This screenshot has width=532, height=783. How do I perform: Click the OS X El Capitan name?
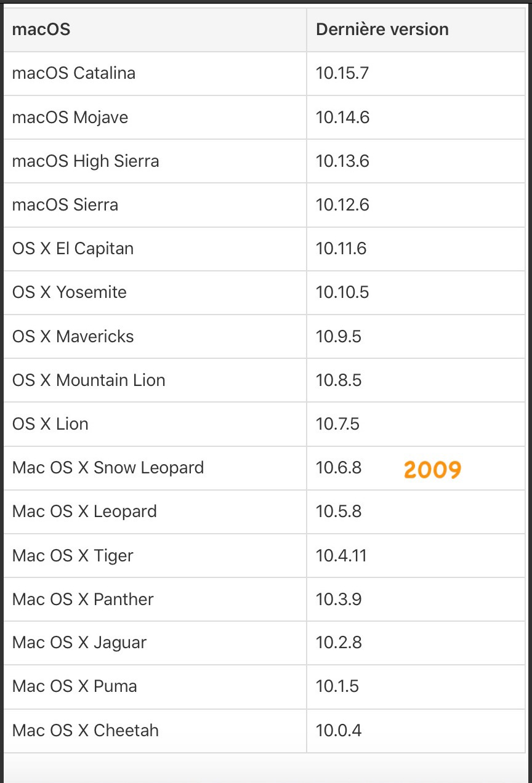73,249
